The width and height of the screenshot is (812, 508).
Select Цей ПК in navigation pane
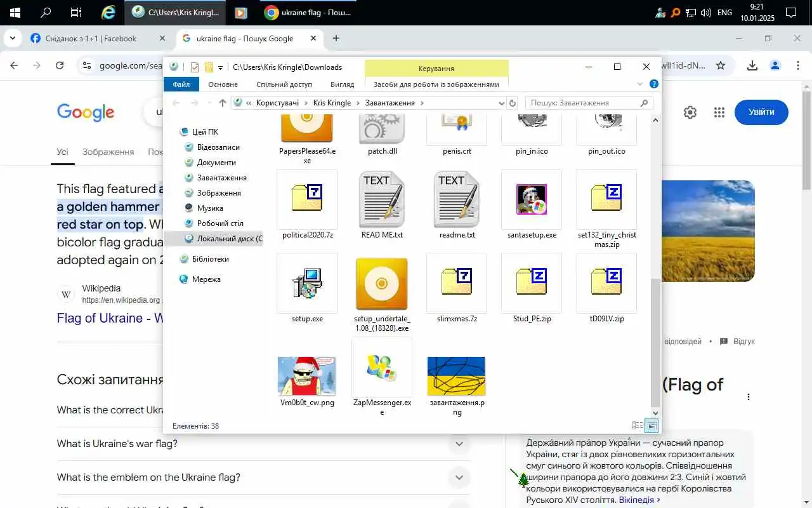coord(205,132)
